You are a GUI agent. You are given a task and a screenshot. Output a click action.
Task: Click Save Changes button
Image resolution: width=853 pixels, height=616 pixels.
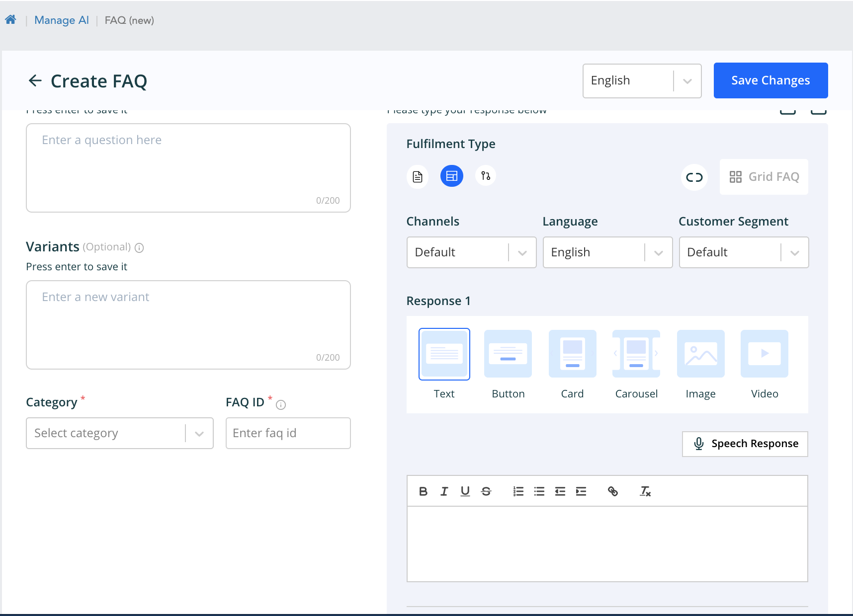770,80
